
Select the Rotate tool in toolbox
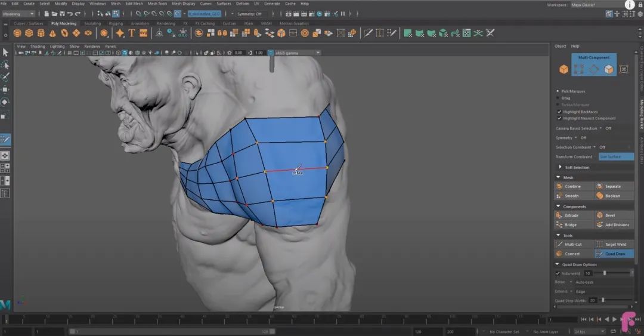tap(5, 102)
